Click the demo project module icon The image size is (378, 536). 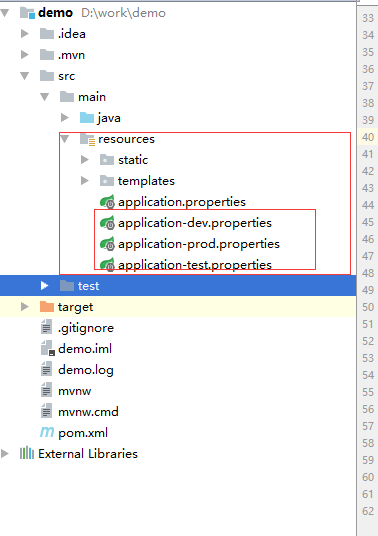27,13
